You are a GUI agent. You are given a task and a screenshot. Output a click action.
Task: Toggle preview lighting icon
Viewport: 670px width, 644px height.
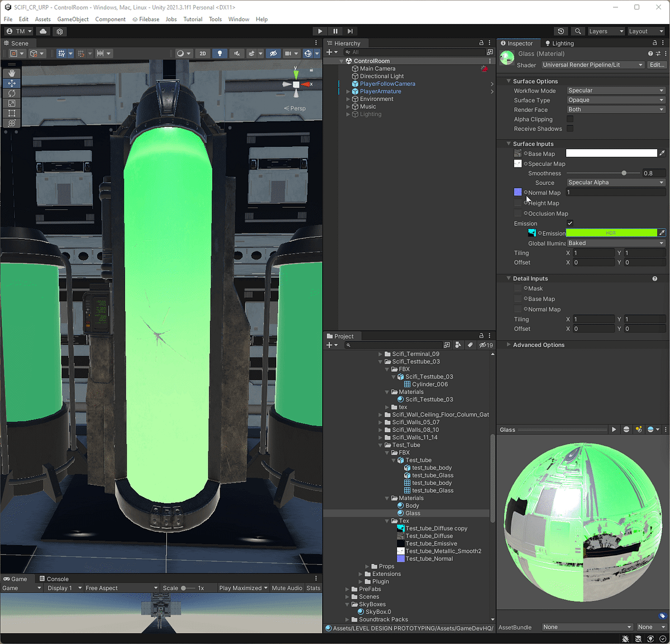[639, 430]
